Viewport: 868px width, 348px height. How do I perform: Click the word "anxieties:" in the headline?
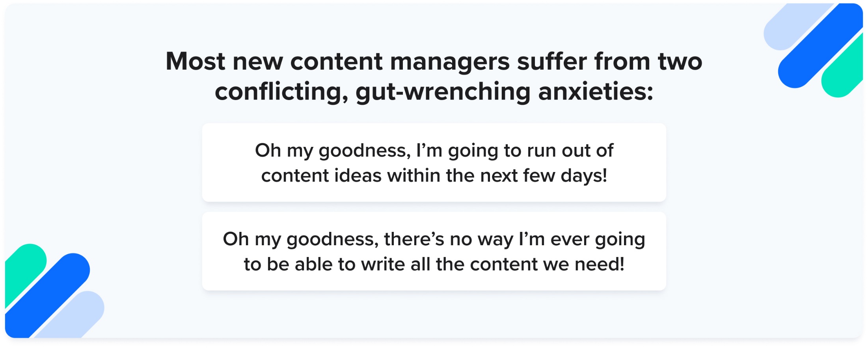(595, 92)
